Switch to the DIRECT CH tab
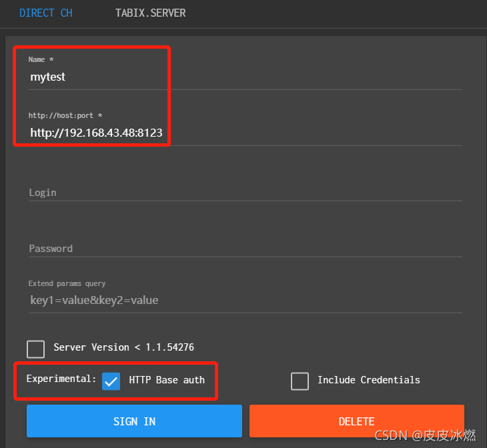Viewport: 487px width, 448px height. [45, 13]
